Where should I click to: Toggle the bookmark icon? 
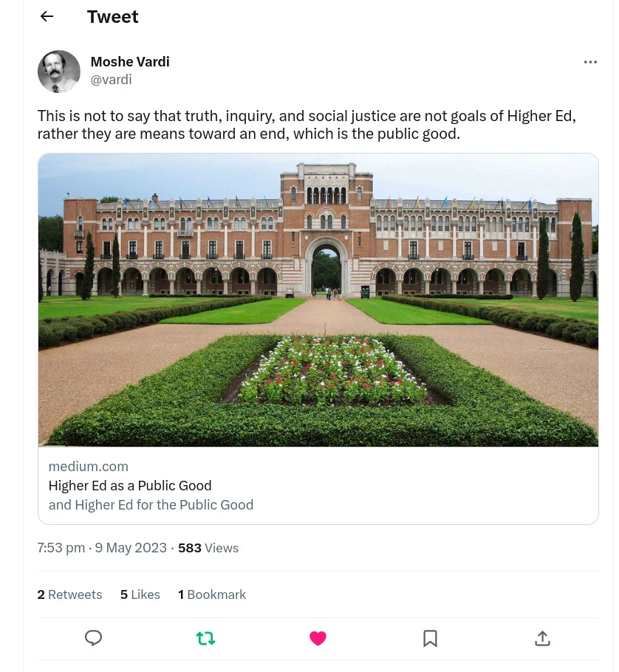(x=430, y=638)
